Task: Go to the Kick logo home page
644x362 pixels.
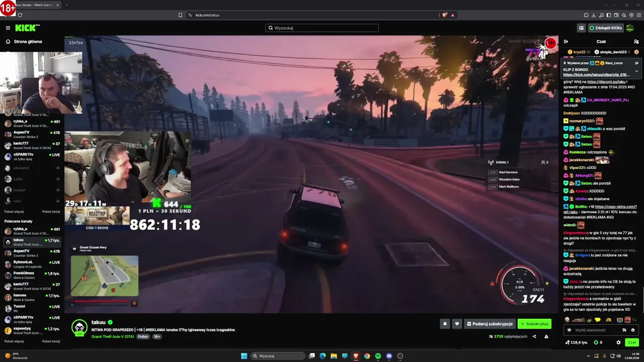Action: click(x=27, y=28)
